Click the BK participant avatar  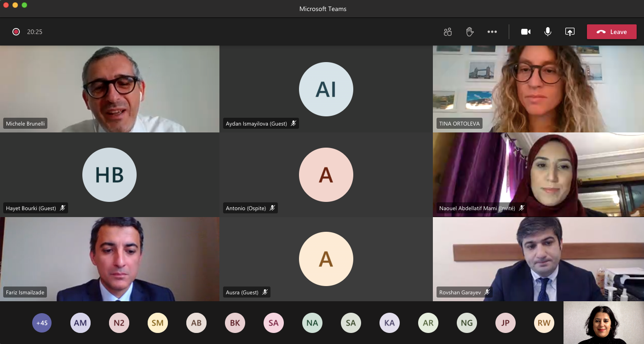coord(235,323)
